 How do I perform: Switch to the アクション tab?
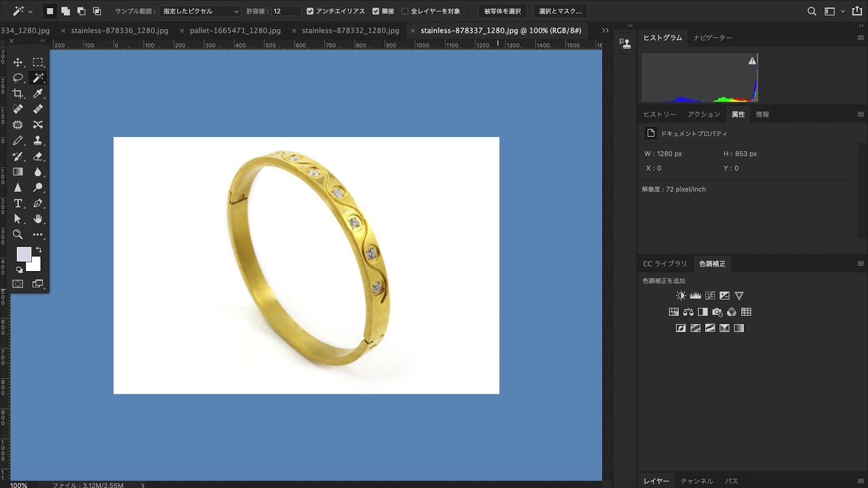click(x=704, y=115)
